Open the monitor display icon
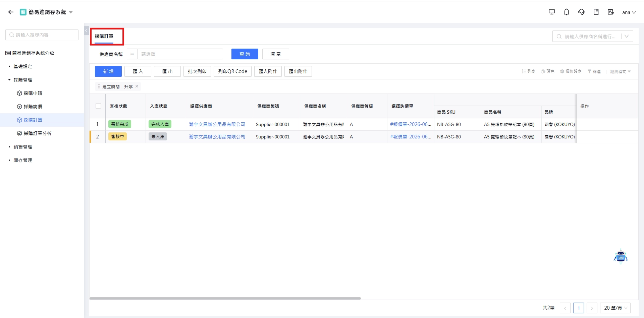 pos(552,12)
